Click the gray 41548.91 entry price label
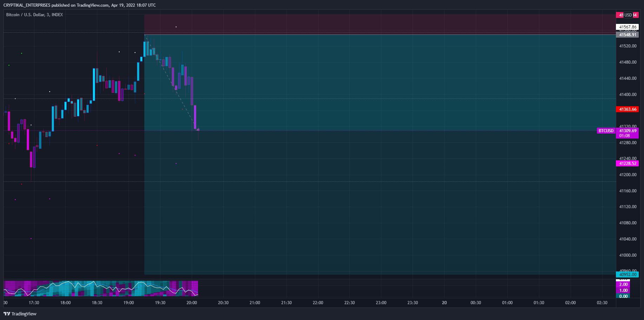 coord(627,35)
